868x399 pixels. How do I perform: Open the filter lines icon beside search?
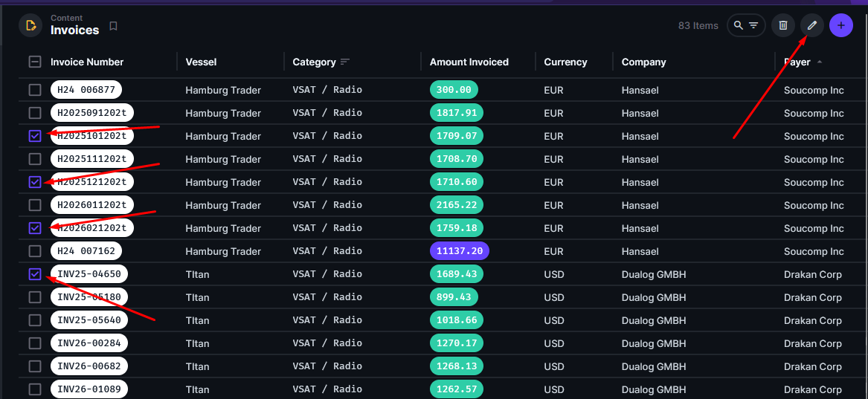tap(753, 25)
